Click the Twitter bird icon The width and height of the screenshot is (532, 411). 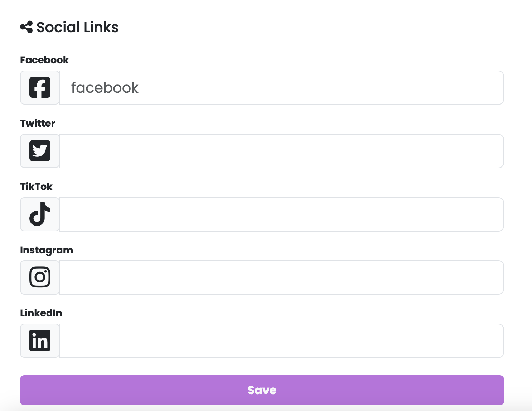click(x=40, y=151)
